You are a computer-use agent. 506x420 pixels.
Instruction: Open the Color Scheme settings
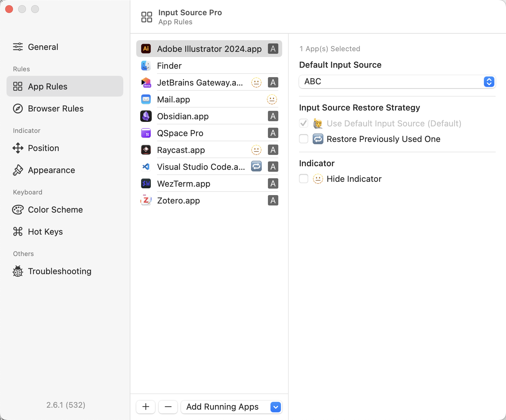pos(55,210)
